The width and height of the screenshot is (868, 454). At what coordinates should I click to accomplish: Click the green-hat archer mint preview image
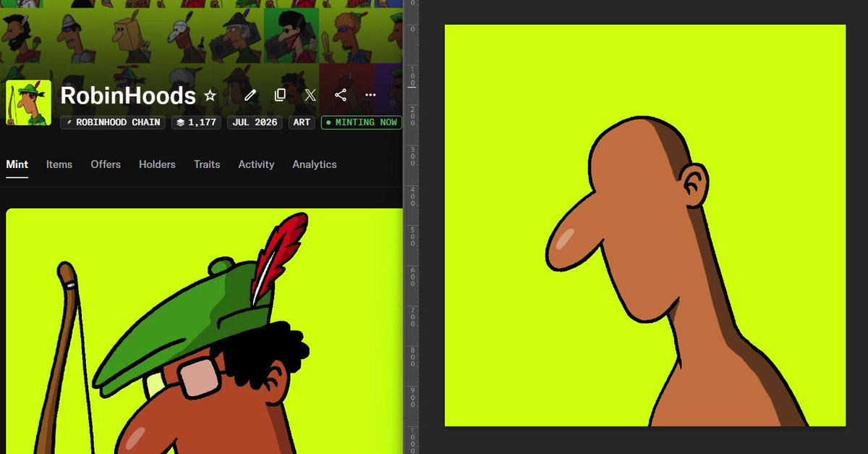[204, 331]
